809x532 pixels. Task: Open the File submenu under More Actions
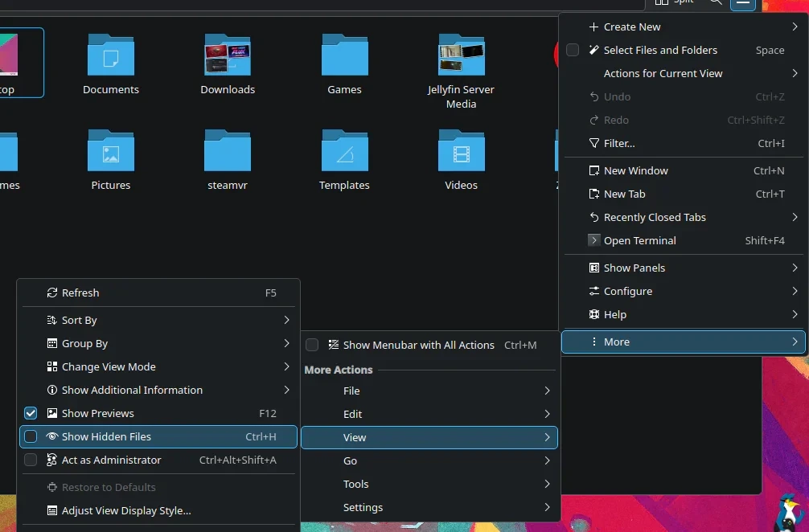[429, 391]
